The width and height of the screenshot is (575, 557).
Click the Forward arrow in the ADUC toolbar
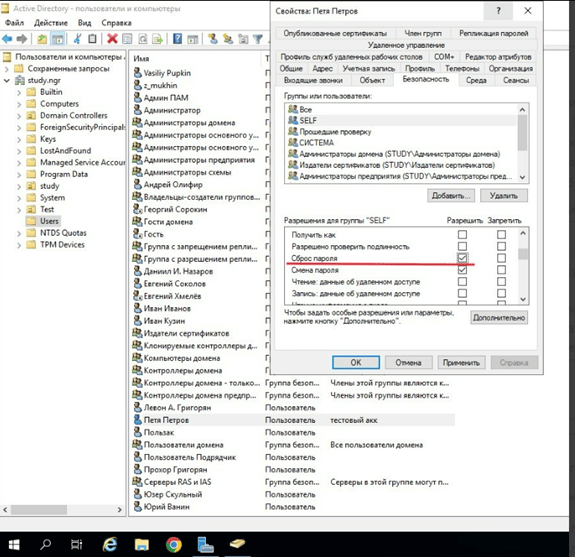tap(22, 39)
